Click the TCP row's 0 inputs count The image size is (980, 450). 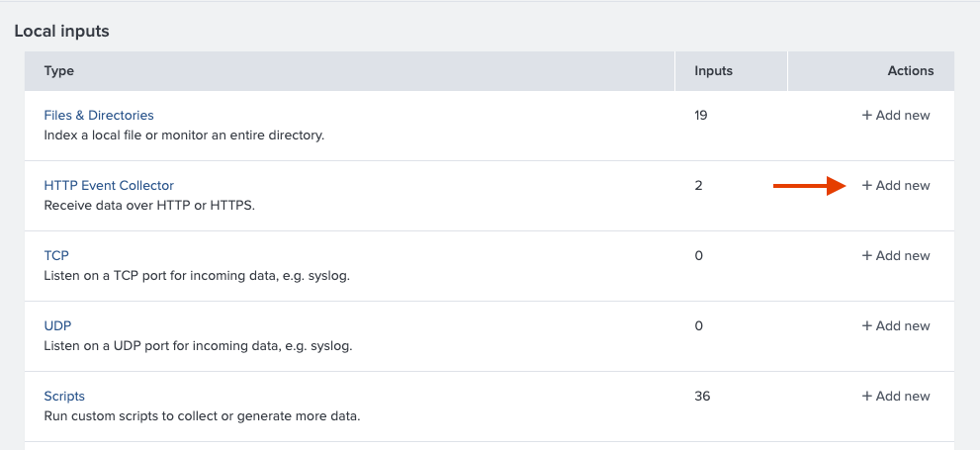point(698,256)
